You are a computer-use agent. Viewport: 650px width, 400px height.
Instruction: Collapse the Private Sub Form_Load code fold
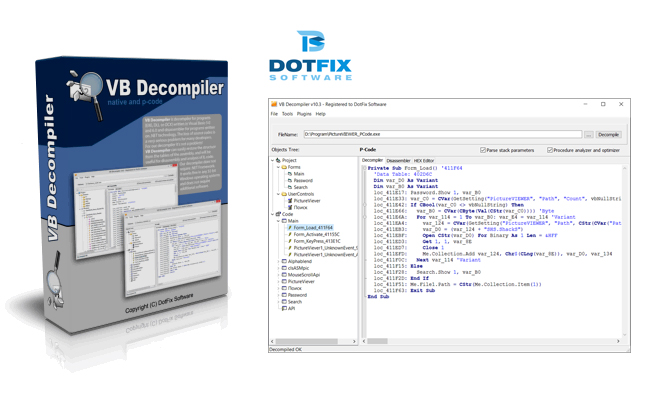364,168
